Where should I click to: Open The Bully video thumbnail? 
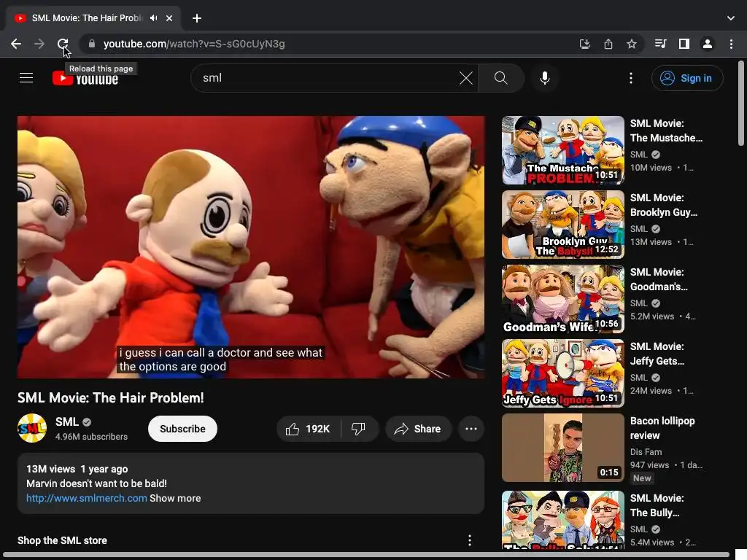[x=562, y=520]
